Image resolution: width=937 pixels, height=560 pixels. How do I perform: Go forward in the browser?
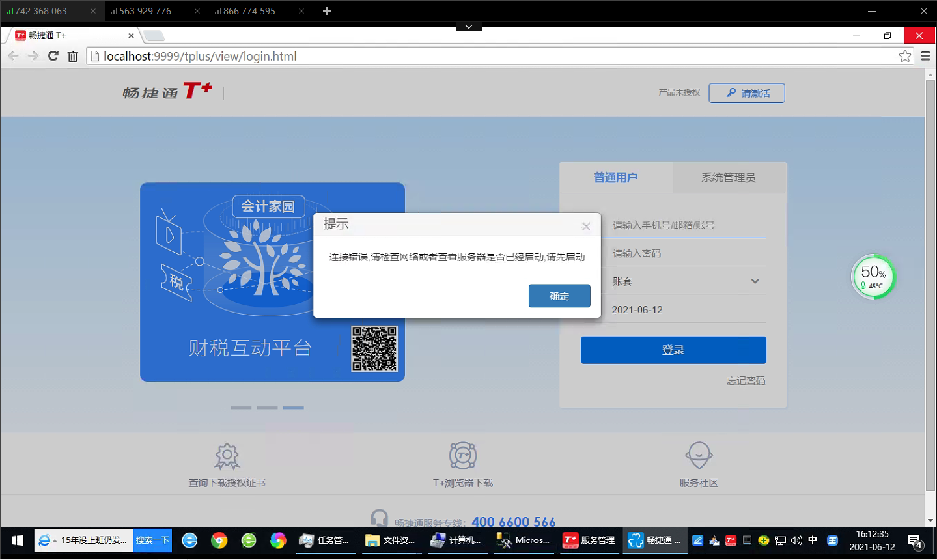tap(33, 56)
